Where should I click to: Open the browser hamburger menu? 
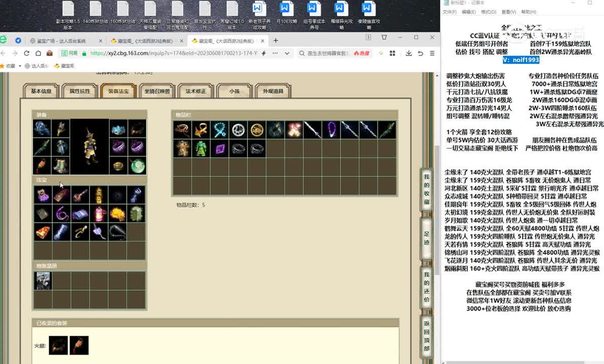(432, 53)
